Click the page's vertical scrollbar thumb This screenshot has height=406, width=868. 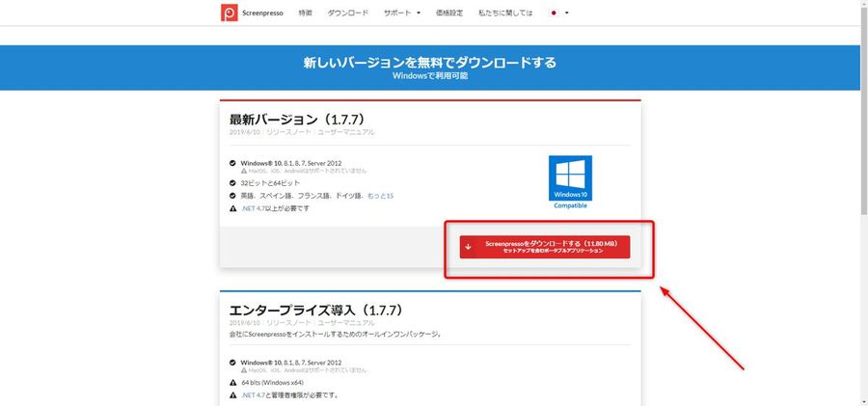pyautogui.click(x=863, y=110)
